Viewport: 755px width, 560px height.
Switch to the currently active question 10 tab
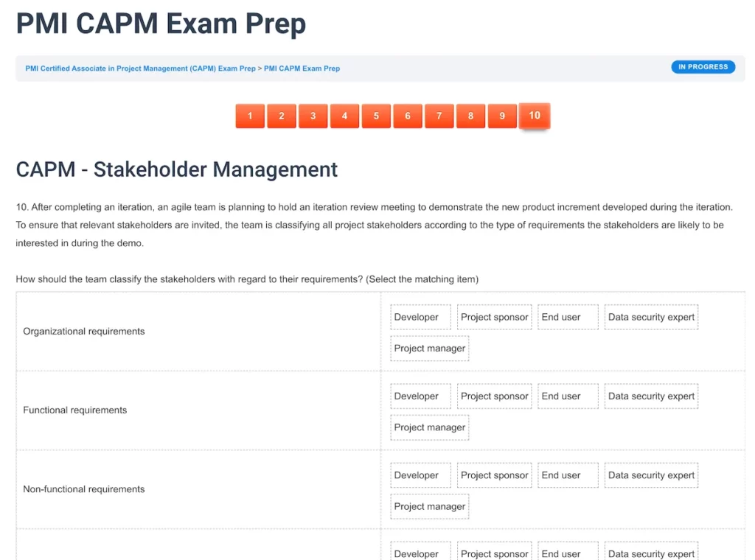[x=534, y=116]
